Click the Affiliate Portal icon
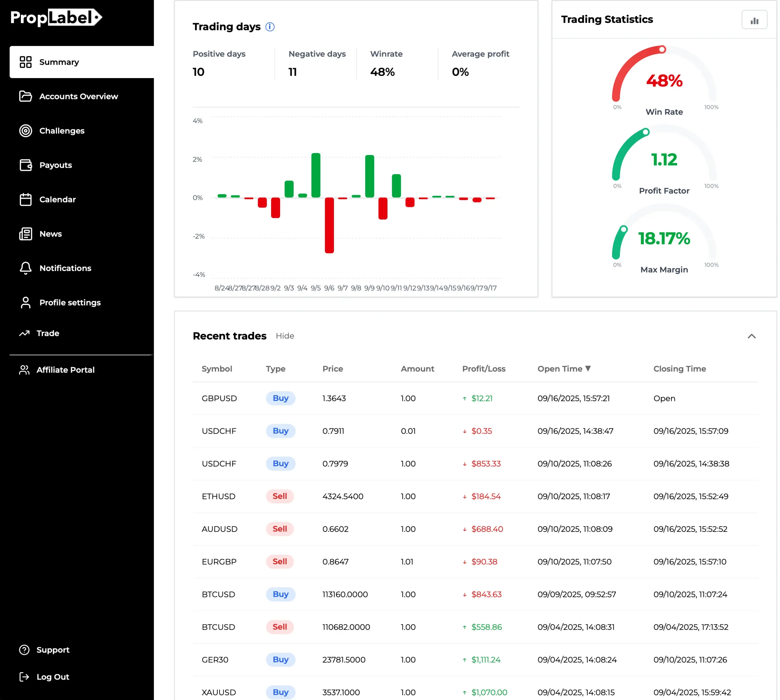 pos(24,370)
